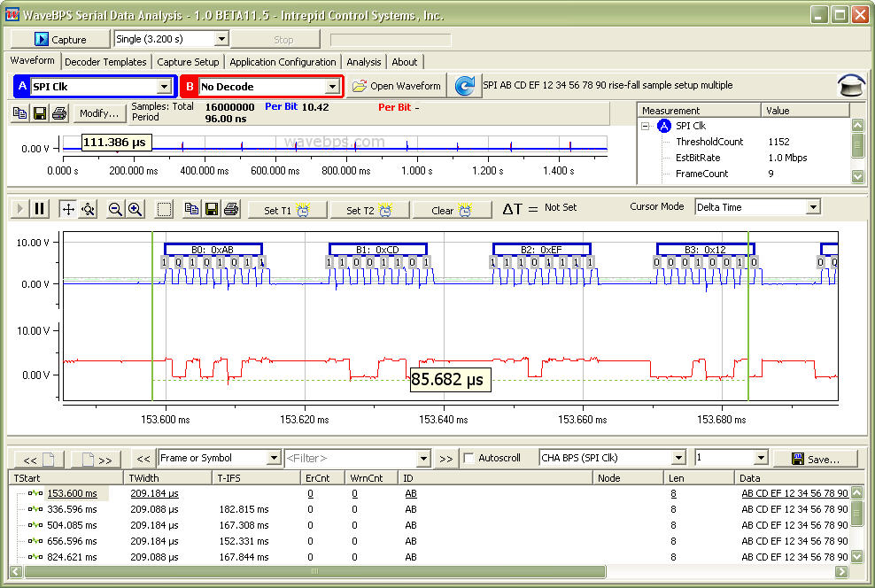Image resolution: width=875 pixels, height=588 pixels.
Task: Pause the waveform display
Action: coord(39,209)
